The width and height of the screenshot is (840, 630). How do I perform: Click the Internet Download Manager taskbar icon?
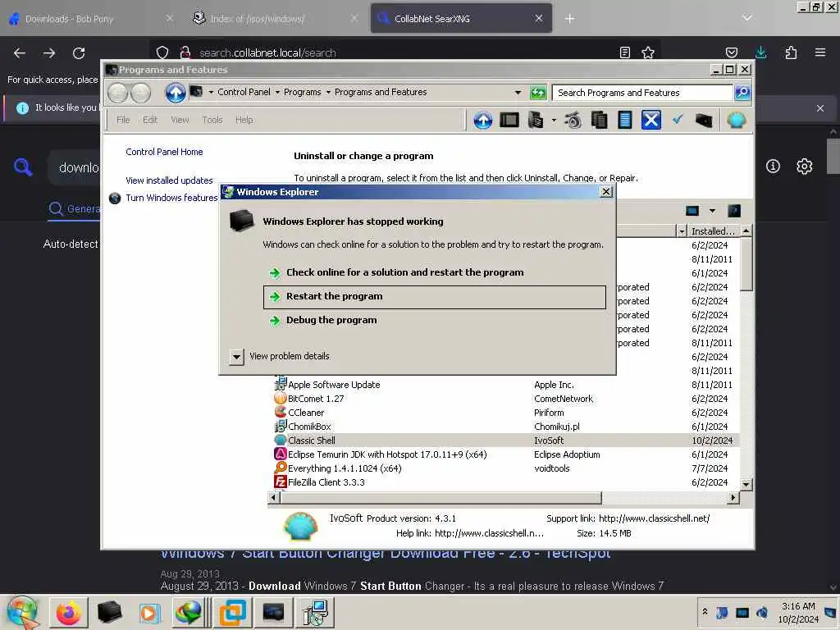(189, 613)
